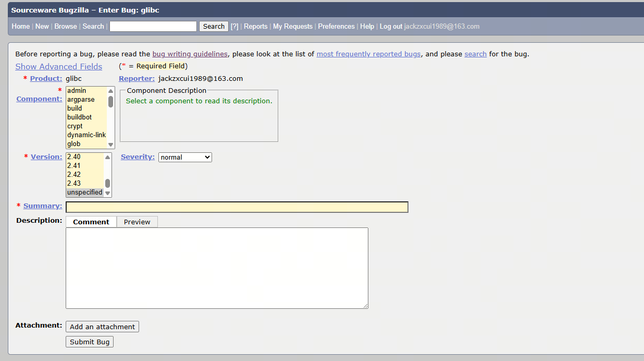The image size is (644, 361).
Task: Click the Version list scroll up arrow
Action: pyautogui.click(x=107, y=157)
